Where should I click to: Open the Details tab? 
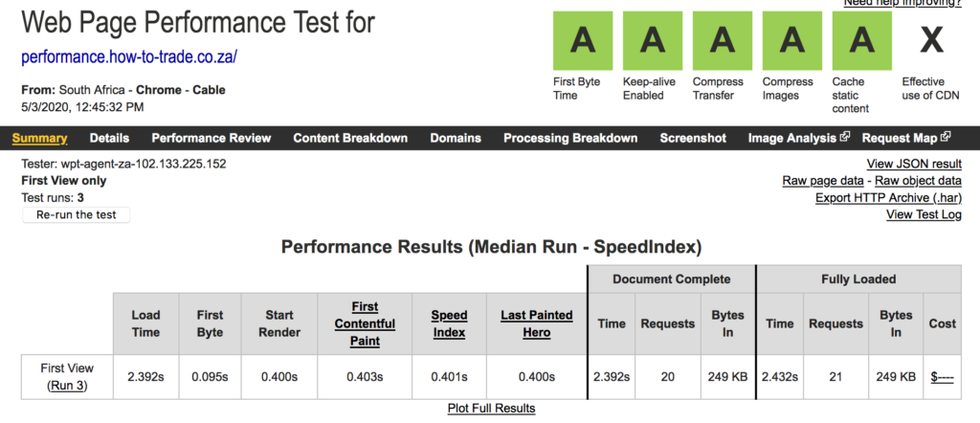109,138
